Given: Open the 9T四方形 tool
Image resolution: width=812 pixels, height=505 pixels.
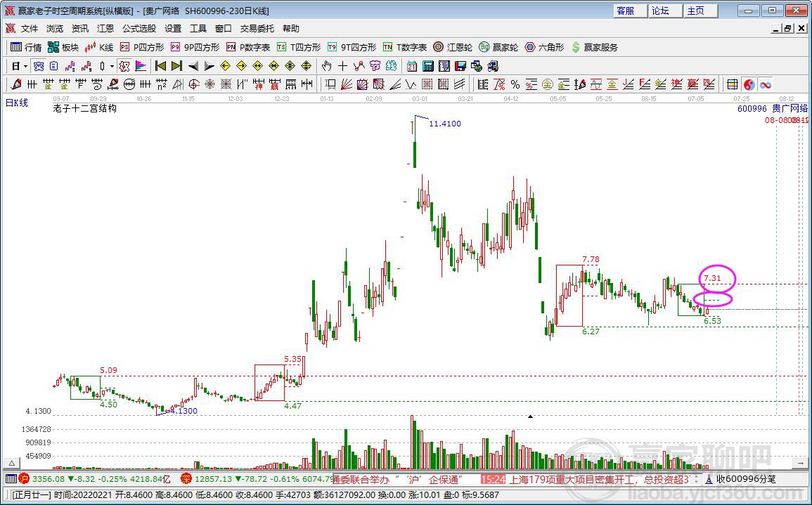Looking at the screenshot, I should pyautogui.click(x=352, y=48).
